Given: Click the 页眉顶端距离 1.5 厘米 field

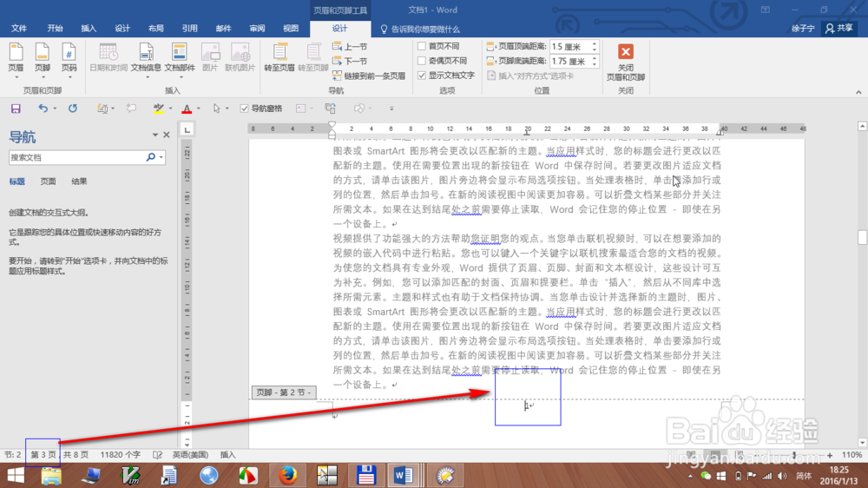Looking at the screenshot, I should (570, 47).
